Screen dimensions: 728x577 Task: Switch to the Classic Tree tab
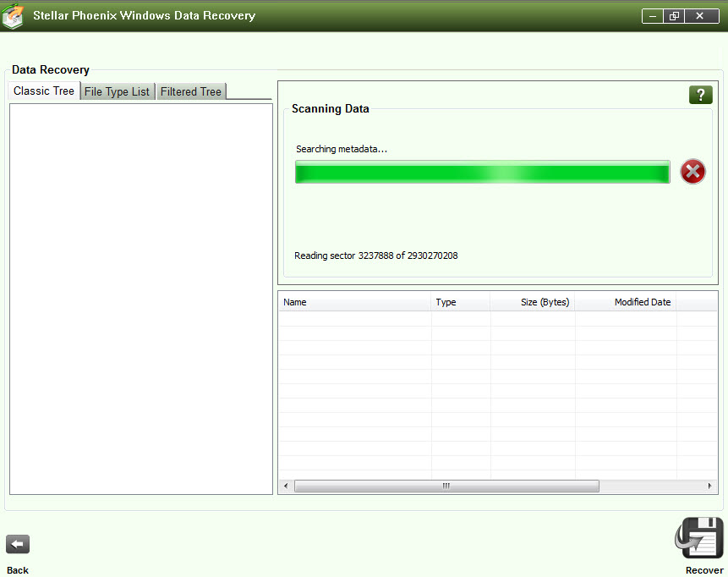(x=44, y=91)
